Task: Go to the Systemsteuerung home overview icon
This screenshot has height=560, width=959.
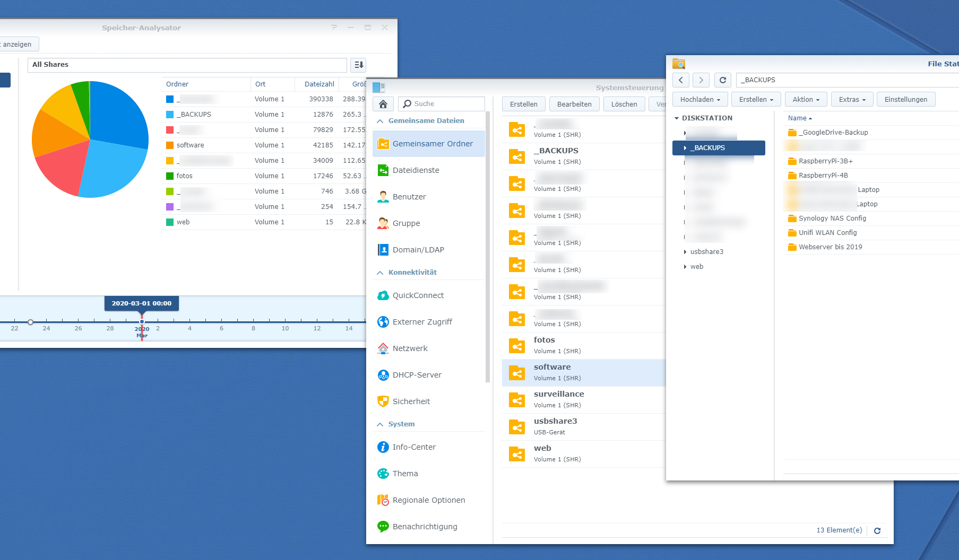Action: pos(383,104)
